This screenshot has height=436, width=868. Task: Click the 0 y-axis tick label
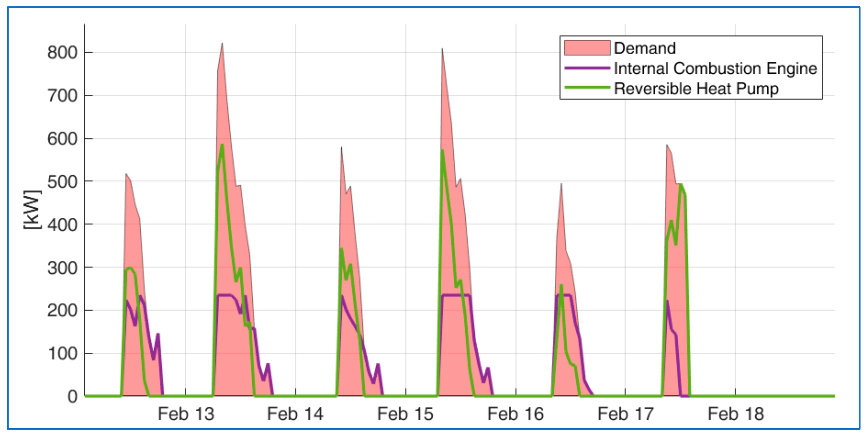[72, 397]
